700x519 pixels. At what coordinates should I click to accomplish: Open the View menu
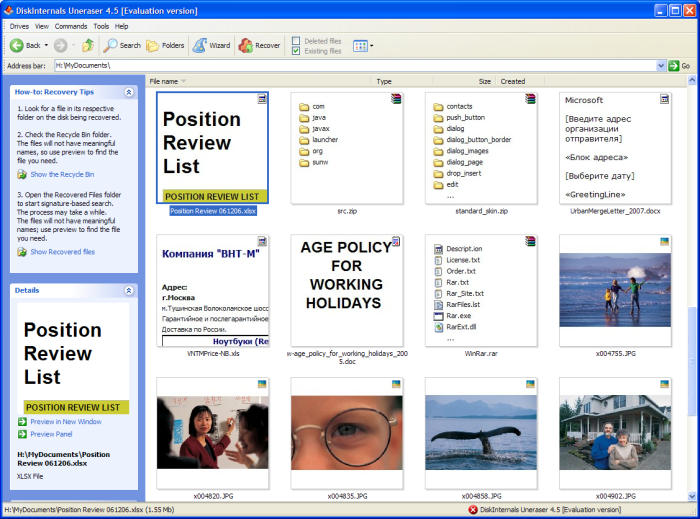click(x=42, y=26)
